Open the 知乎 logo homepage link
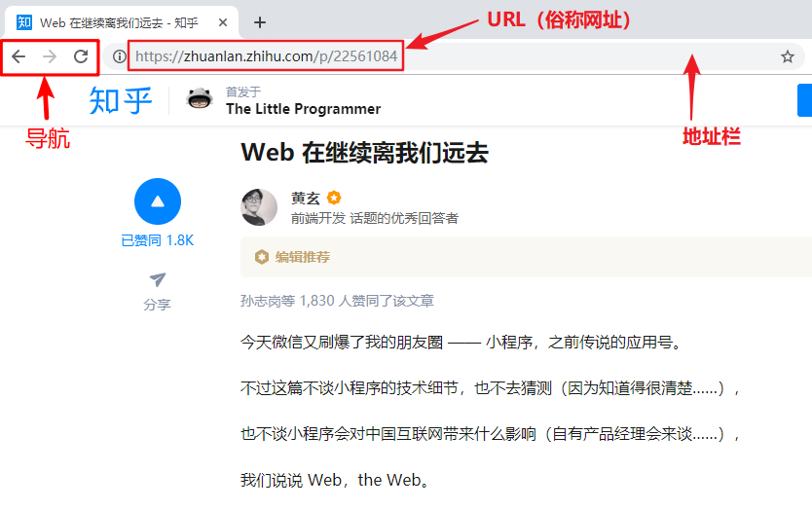812x509 pixels. coord(121,100)
